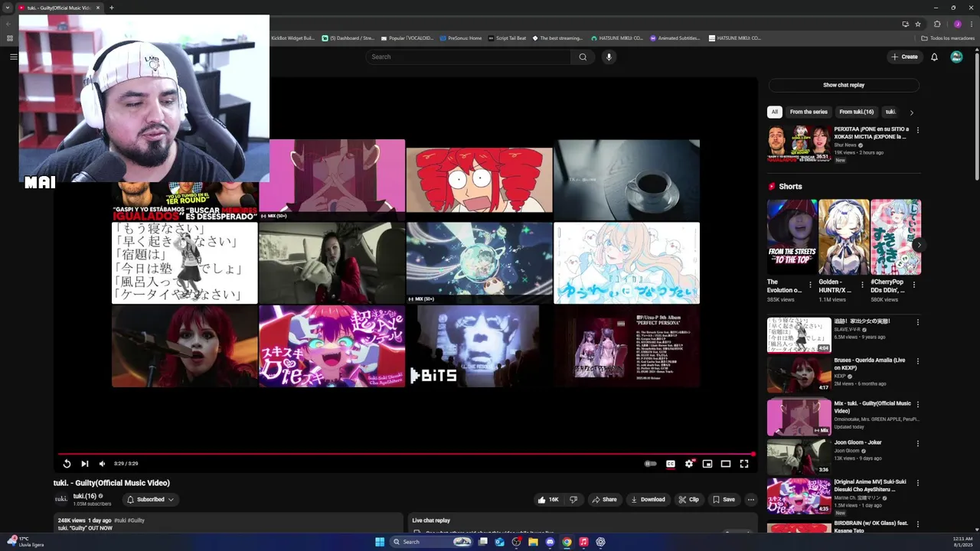Open more actions ellipsis under video
The width and height of the screenshot is (980, 551).
click(751, 500)
